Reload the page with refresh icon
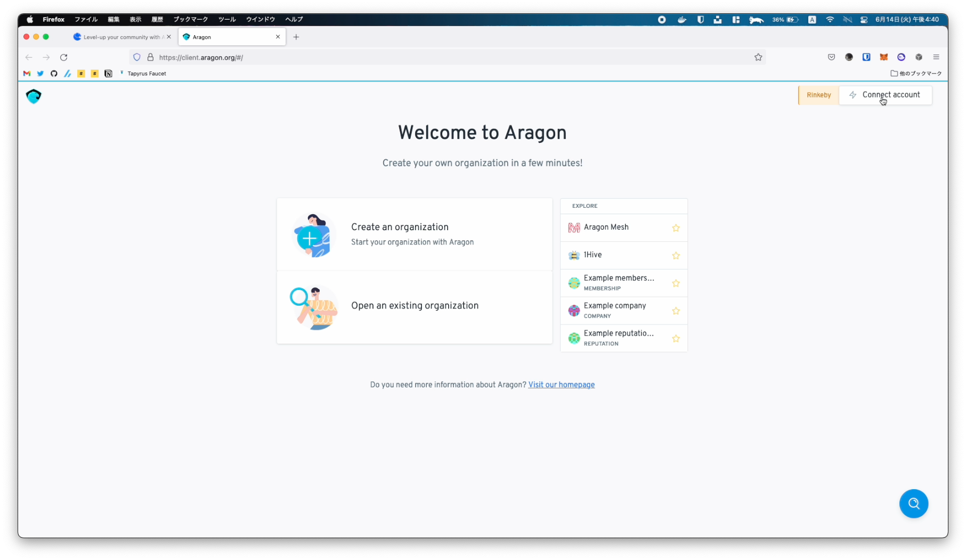Viewport: 966px width, 560px height. click(64, 58)
